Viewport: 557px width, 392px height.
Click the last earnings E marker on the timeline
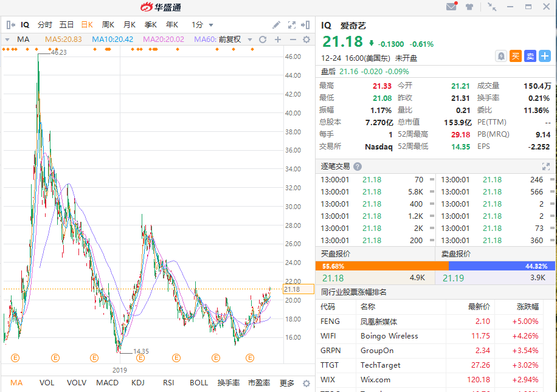(250, 358)
